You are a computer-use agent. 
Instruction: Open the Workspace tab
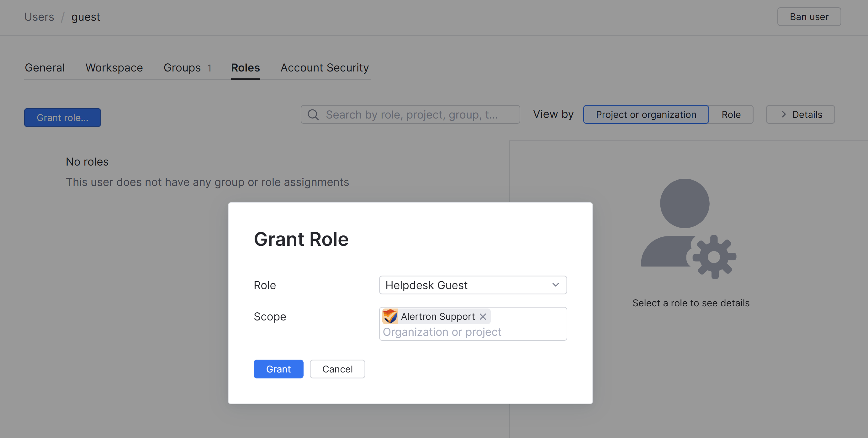(114, 68)
